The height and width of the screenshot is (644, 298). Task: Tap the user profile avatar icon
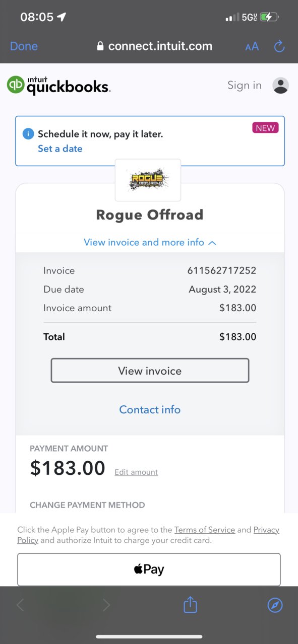click(x=281, y=86)
